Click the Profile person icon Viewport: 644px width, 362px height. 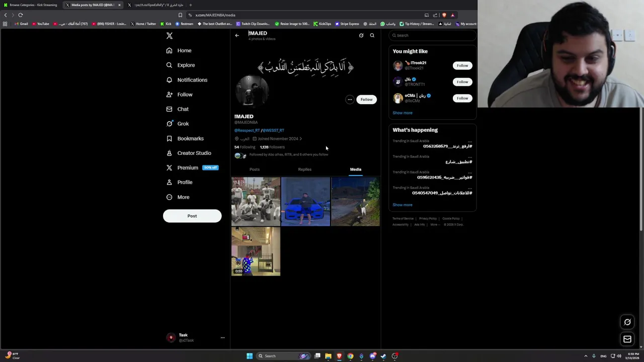(170, 182)
